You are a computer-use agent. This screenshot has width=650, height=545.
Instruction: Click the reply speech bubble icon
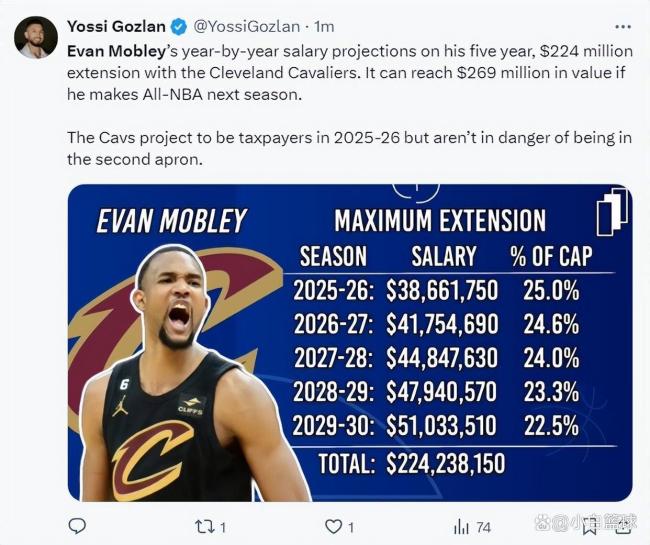pyautogui.click(x=77, y=526)
